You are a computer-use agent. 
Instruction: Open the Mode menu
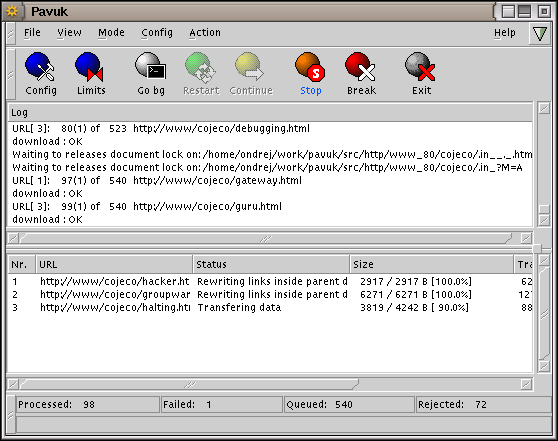point(111,33)
